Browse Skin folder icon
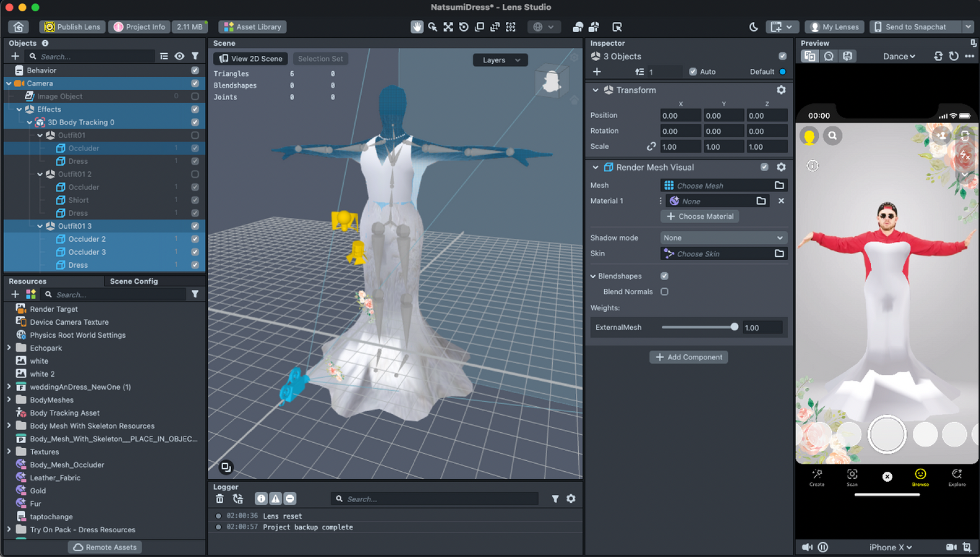Screen dimensions: 980x557 [779, 254]
